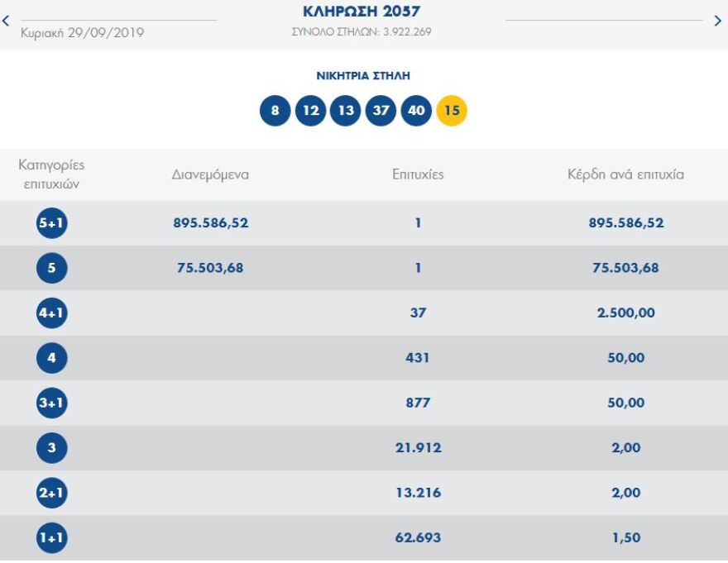Click the 895.586,52 jackpot amount

tap(210, 222)
